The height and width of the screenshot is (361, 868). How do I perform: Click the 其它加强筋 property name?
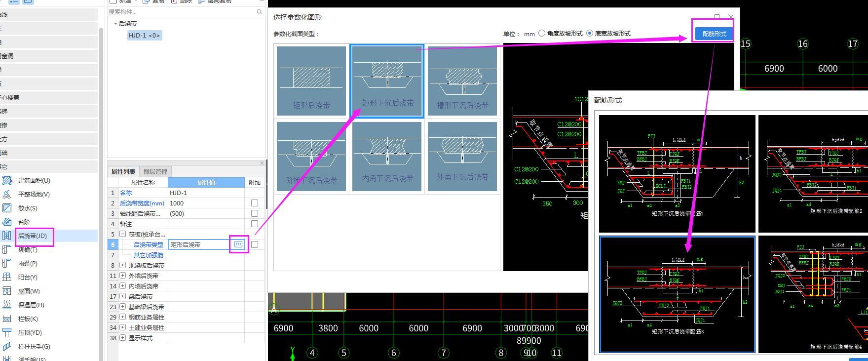tap(149, 255)
